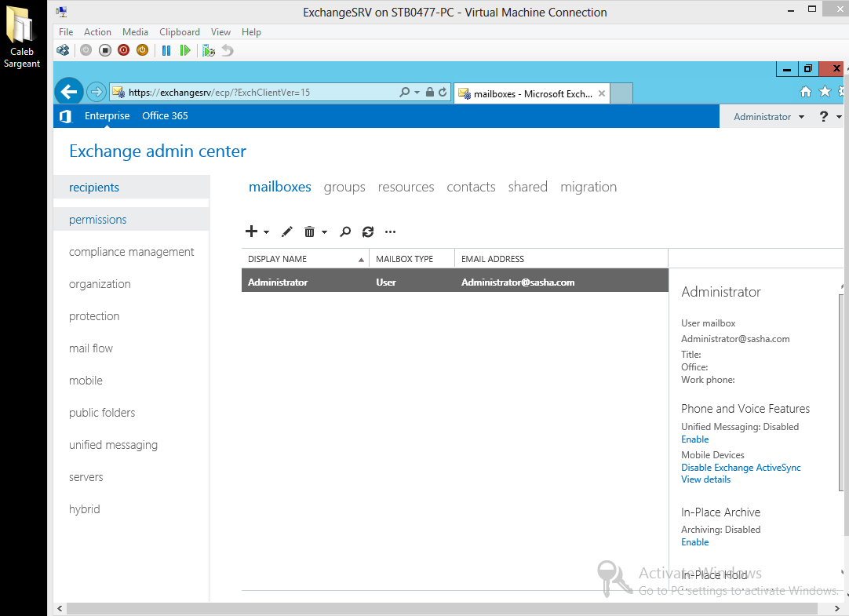This screenshot has width=849, height=616.
Task: Expand the Delete dropdown arrow
Action: click(324, 232)
